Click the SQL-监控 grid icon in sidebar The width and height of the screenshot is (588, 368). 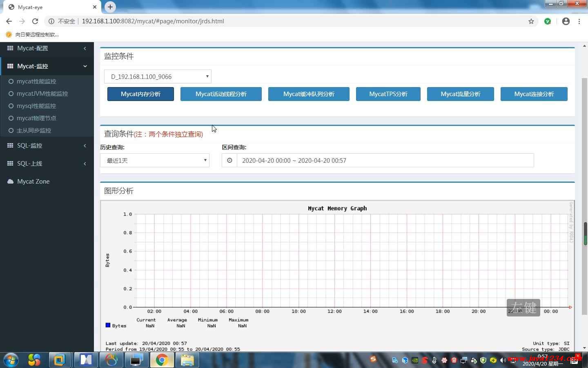(x=10, y=146)
